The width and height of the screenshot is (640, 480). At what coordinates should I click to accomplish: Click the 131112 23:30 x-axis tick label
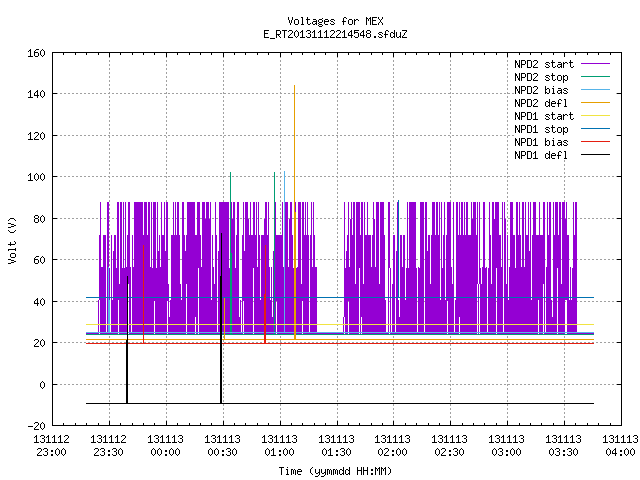pos(109,446)
